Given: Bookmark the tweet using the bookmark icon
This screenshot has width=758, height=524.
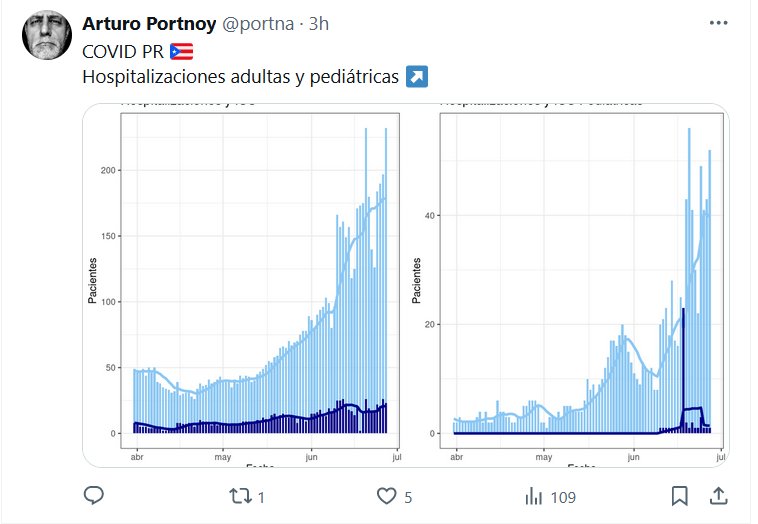Looking at the screenshot, I should [x=679, y=495].
